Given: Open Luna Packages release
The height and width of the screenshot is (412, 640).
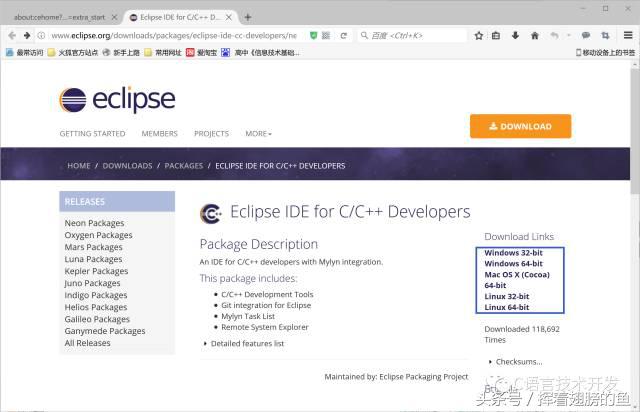Looking at the screenshot, I should 93,259.
